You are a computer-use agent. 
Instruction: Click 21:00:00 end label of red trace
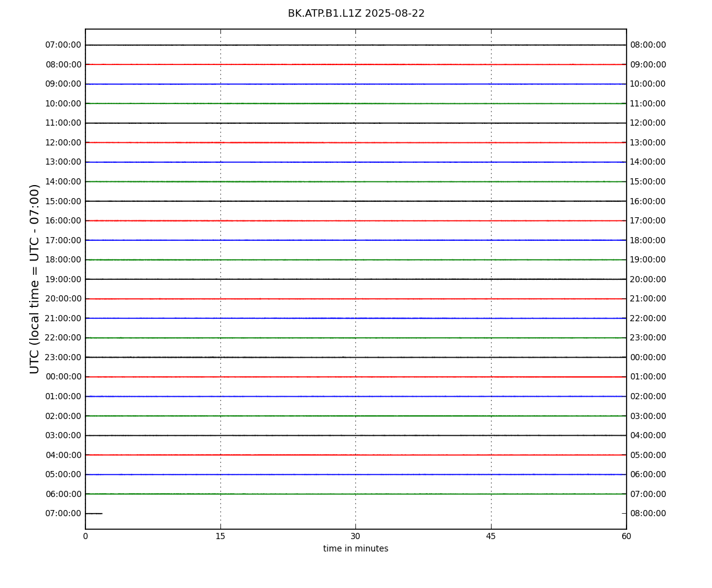[x=648, y=299]
